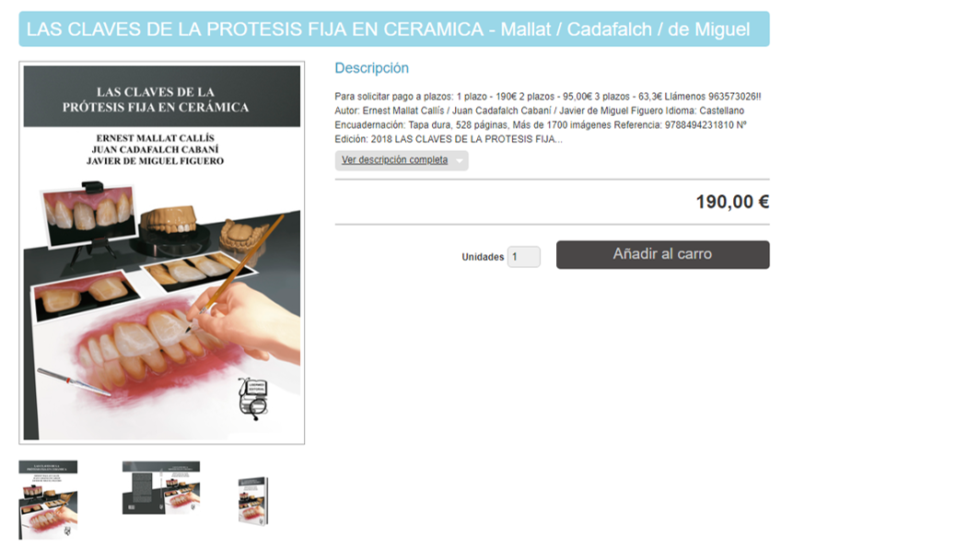
Task: Open the large book cover image
Action: tap(162, 253)
